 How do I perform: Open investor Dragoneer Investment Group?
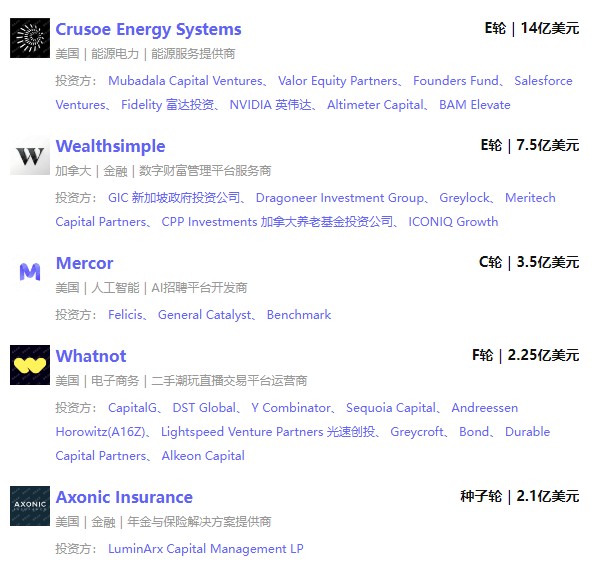tap(340, 198)
